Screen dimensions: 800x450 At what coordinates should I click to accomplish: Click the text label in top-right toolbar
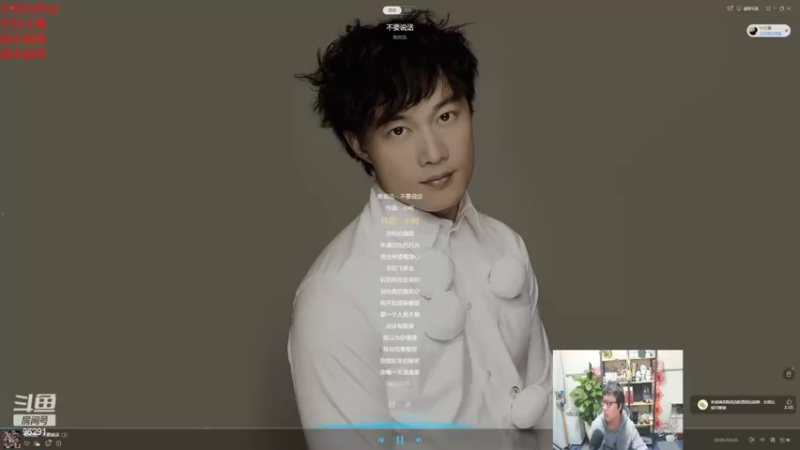click(751, 9)
